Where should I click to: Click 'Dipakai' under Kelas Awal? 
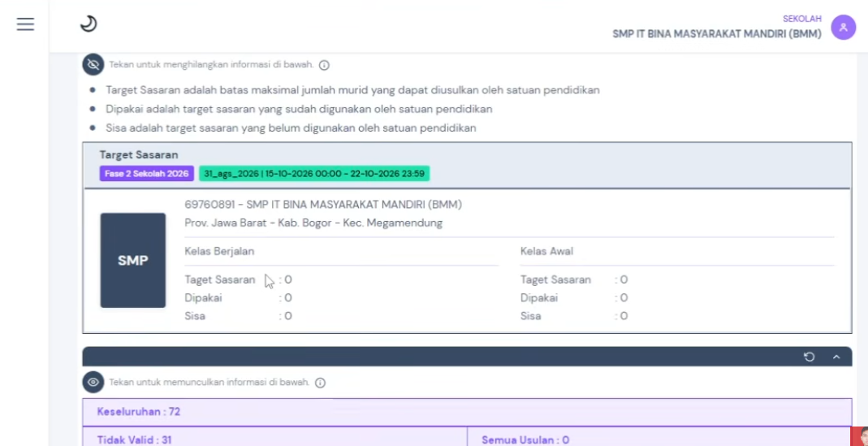539,298
